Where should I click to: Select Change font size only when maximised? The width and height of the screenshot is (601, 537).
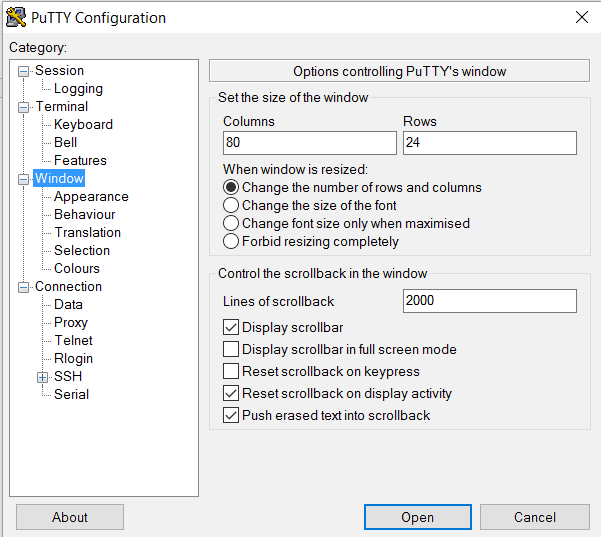pos(231,224)
